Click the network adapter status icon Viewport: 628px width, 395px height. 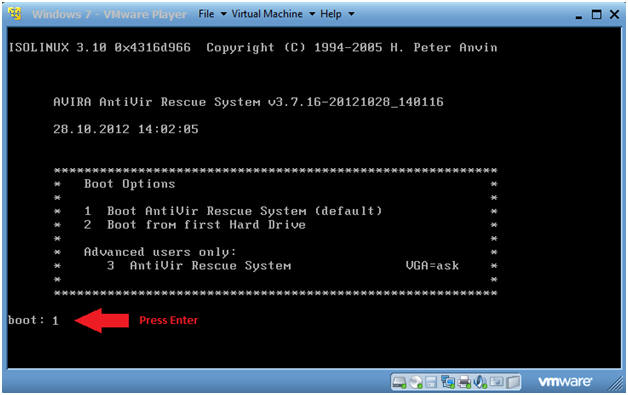447,382
